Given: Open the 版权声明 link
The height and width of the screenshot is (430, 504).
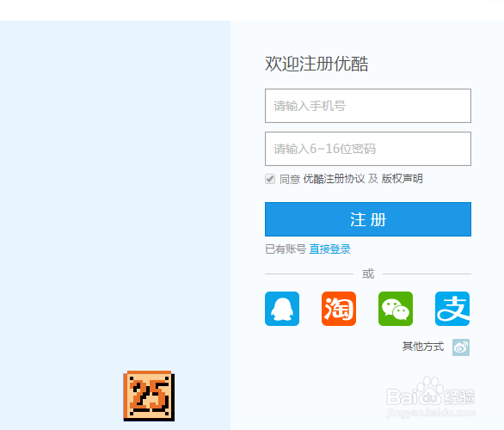Looking at the screenshot, I should pyautogui.click(x=403, y=179).
